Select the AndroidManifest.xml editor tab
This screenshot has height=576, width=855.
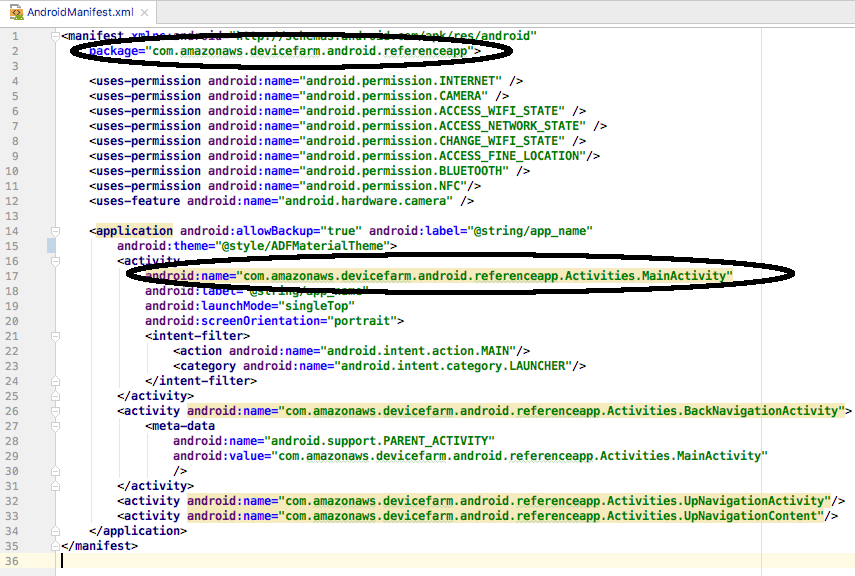tap(80, 12)
